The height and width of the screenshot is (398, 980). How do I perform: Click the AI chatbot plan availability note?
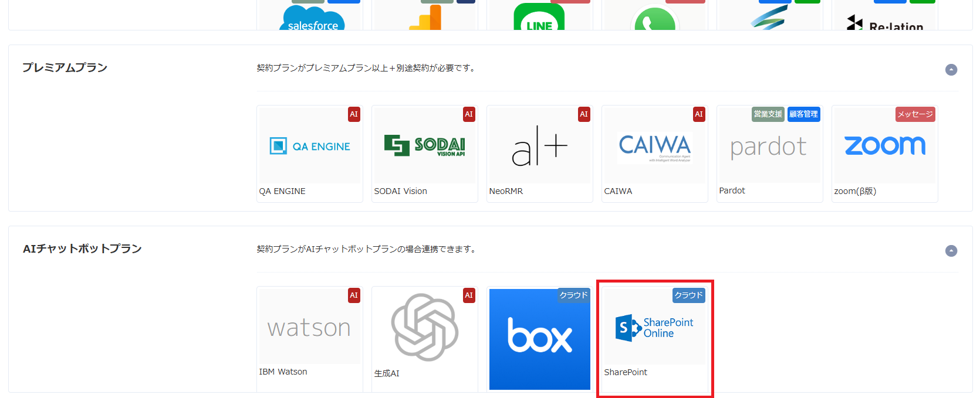point(366,249)
